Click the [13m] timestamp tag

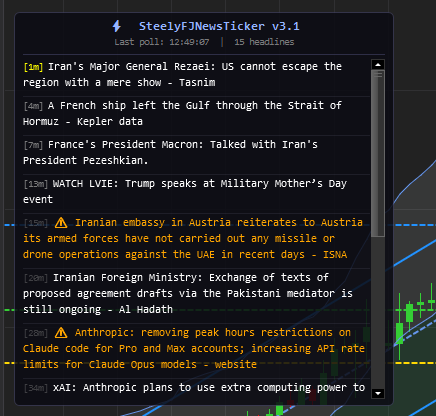point(36,184)
